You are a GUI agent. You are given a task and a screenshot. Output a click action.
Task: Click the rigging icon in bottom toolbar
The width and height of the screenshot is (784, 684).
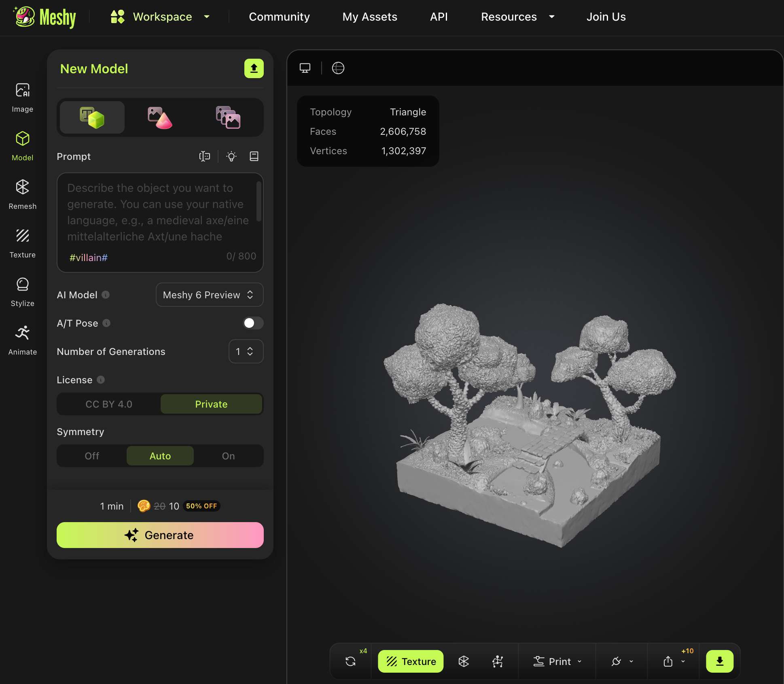[498, 661]
